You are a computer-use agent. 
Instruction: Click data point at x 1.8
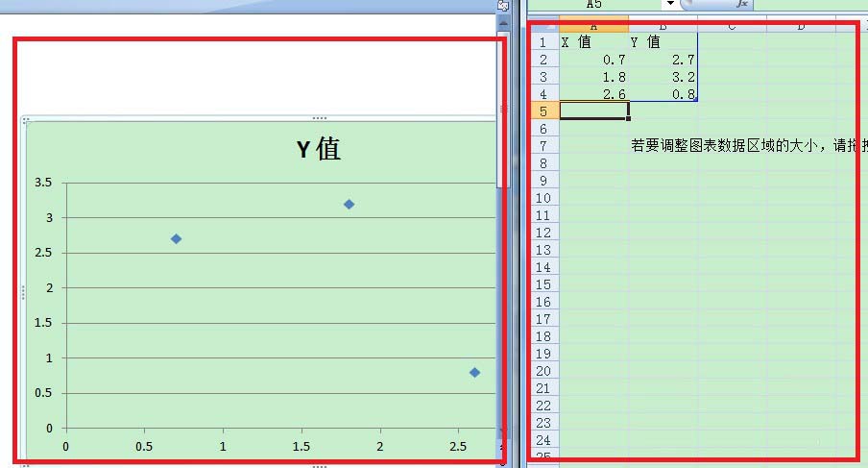tap(349, 205)
